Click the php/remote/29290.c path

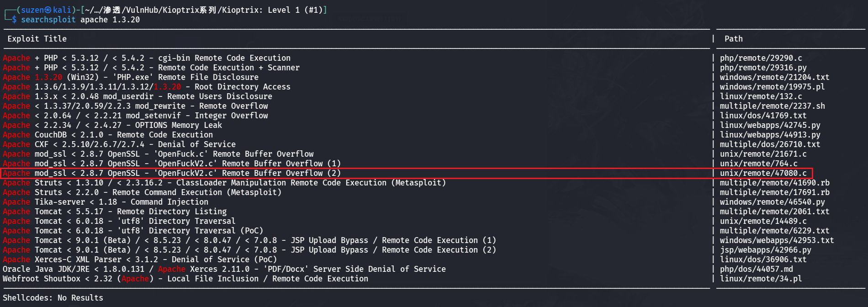point(761,58)
